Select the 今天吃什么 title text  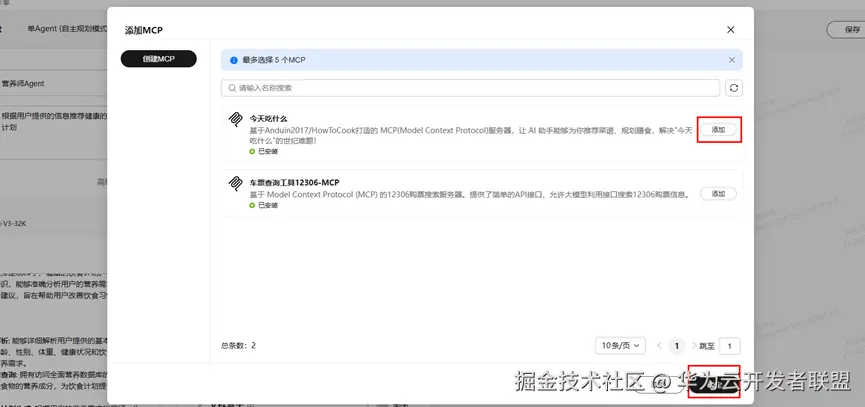[x=269, y=118]
